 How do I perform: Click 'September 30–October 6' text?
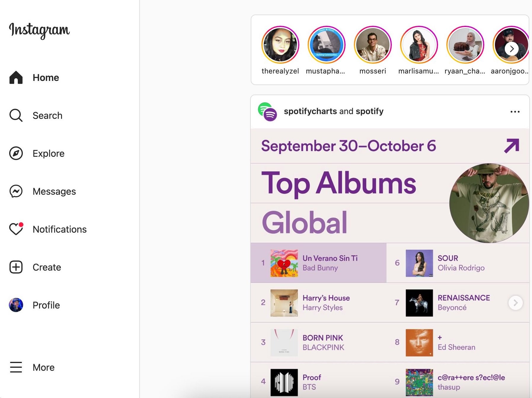[349, 146]
